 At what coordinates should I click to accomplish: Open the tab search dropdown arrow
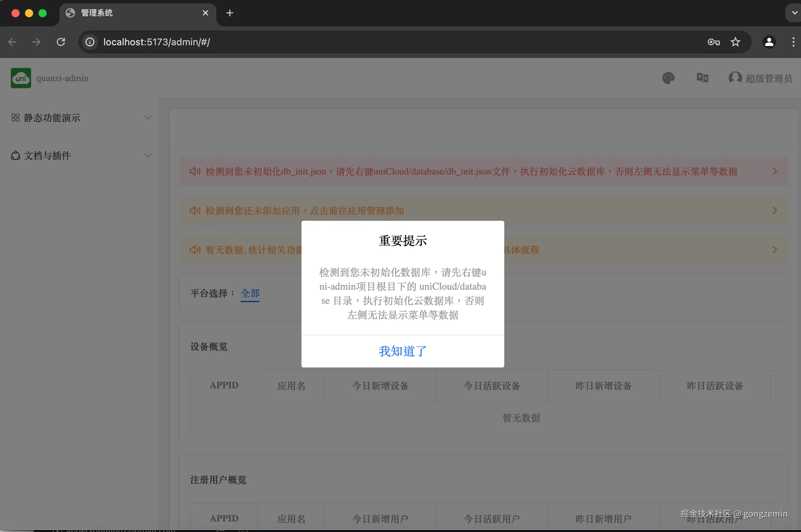click(x=794, y=13)
